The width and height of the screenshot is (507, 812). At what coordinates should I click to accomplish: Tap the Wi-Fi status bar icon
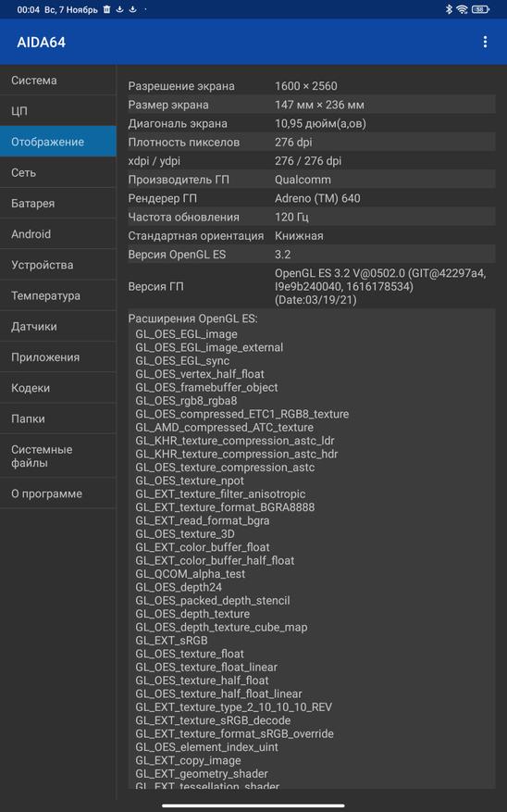[x=462, y=9]
